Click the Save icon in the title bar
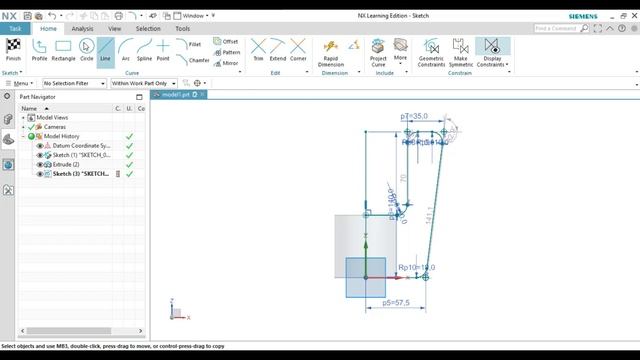640x360 pixels. [x=27, y=16]
